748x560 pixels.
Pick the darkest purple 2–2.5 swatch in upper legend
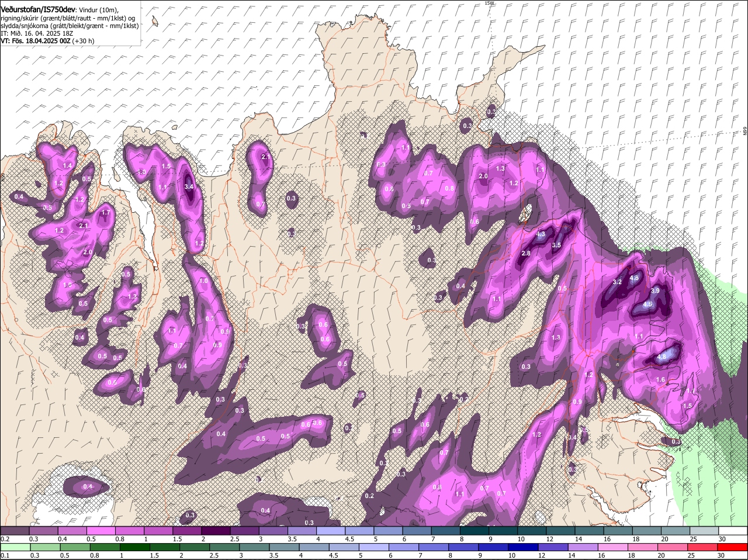(216, 530)
